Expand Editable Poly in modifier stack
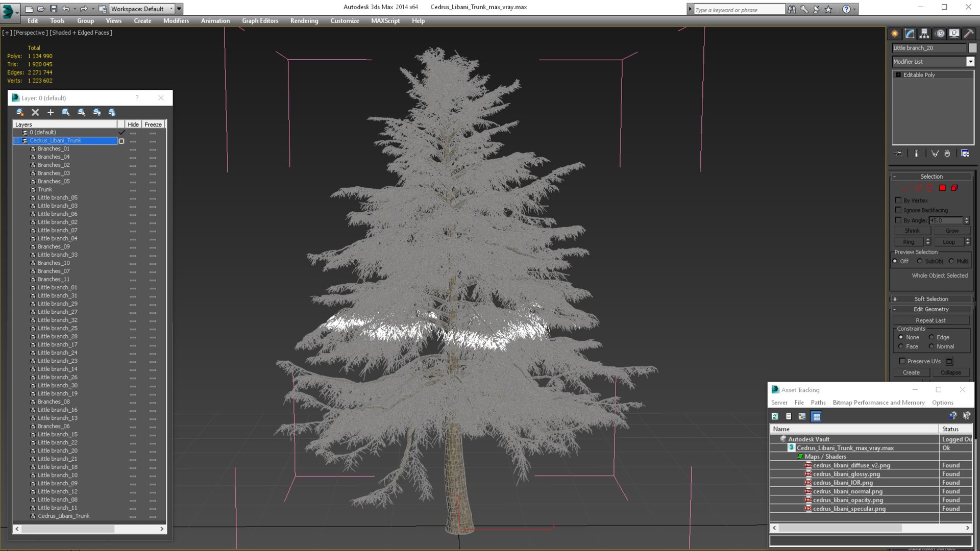 [898, 75]
